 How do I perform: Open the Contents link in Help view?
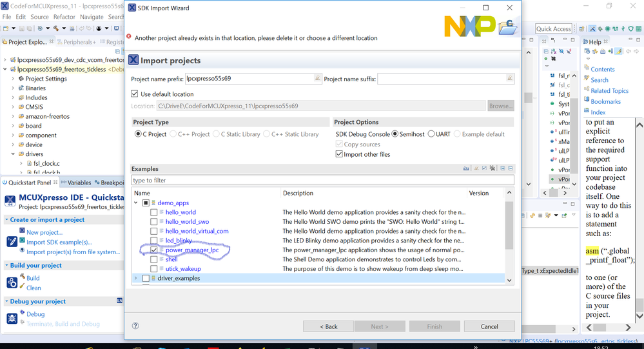603,70
